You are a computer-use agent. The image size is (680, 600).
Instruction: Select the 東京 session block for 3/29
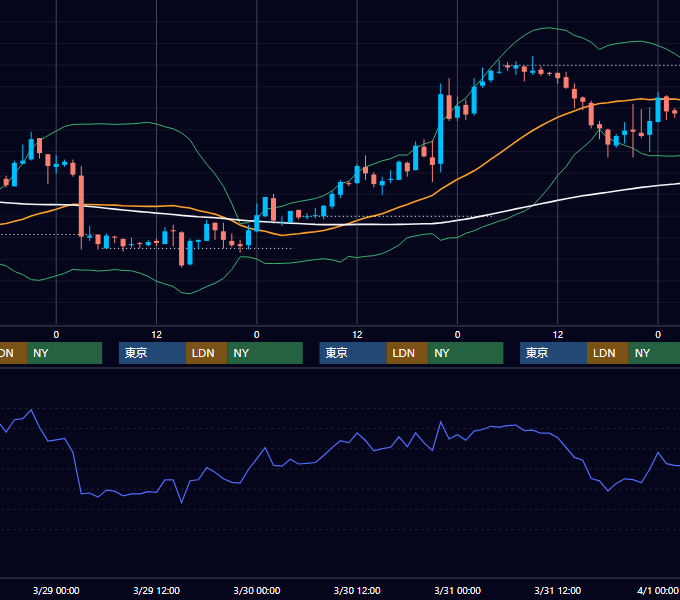(152, 353)
